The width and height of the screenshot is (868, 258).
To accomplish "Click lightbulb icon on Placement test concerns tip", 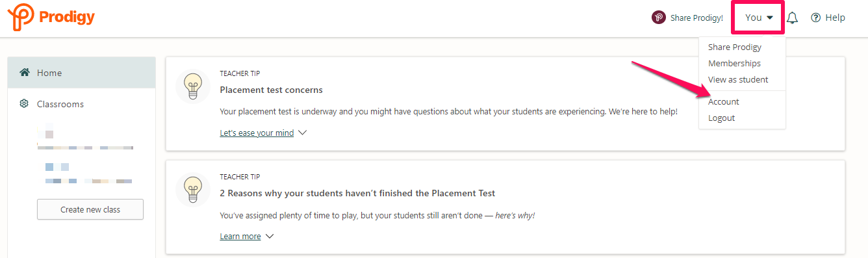I will click(192, 86).
